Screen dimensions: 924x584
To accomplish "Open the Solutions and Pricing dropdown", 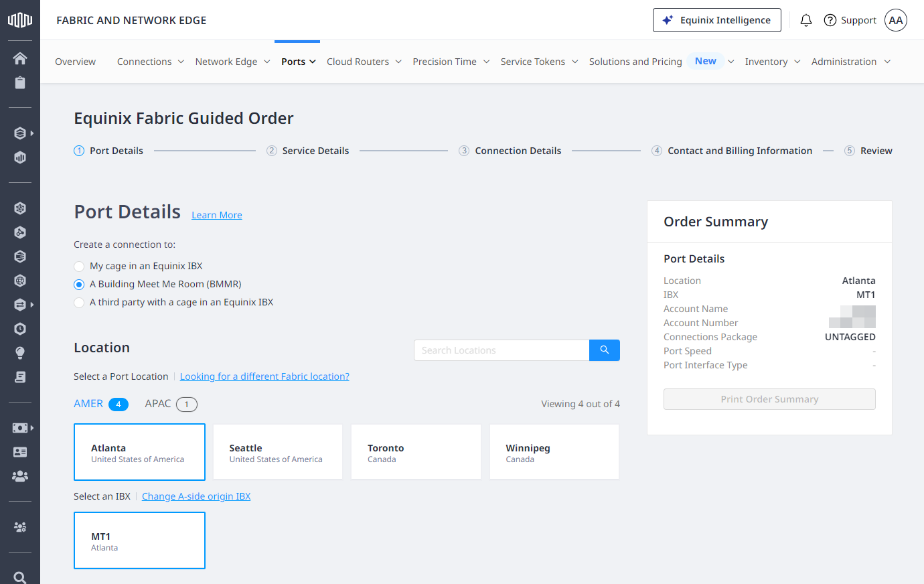I will (662, 62).
